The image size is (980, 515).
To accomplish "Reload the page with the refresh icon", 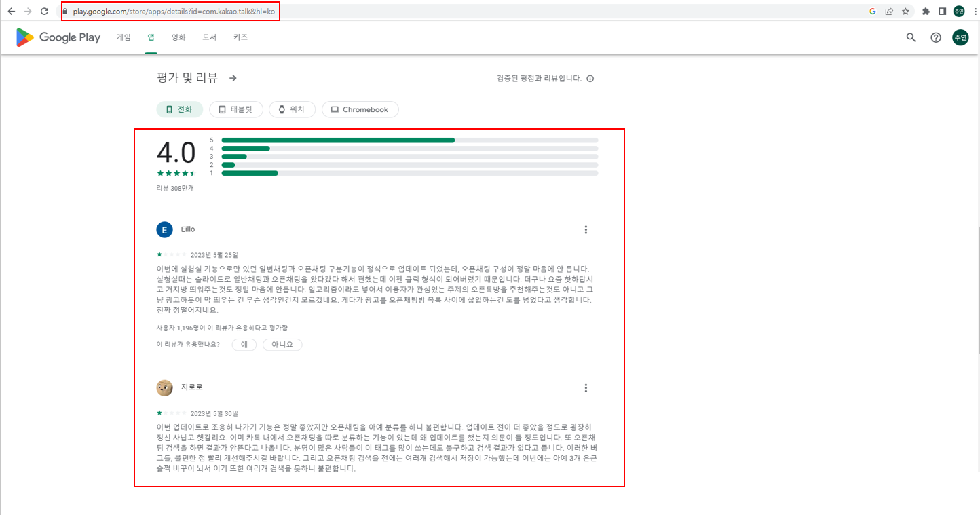I will point(45,12).
